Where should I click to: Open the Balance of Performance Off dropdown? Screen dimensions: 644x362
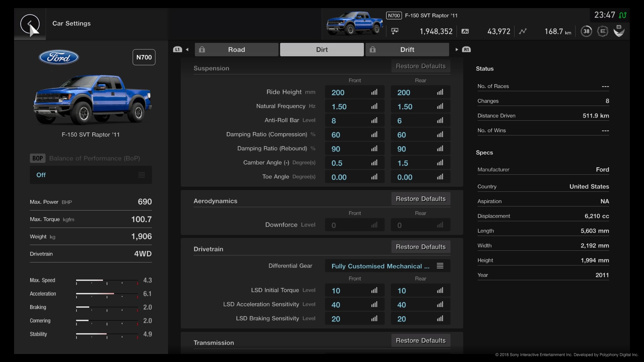coord(91,175)
